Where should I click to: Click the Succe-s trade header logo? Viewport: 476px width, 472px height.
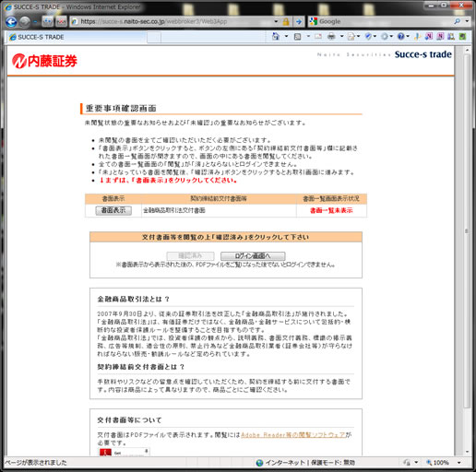click(x=422, y=54)
